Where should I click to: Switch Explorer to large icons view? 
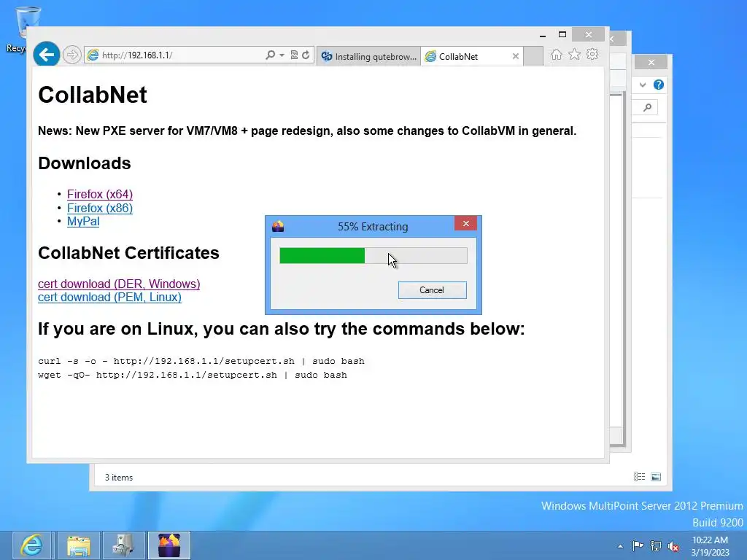(x=656, y=477)
